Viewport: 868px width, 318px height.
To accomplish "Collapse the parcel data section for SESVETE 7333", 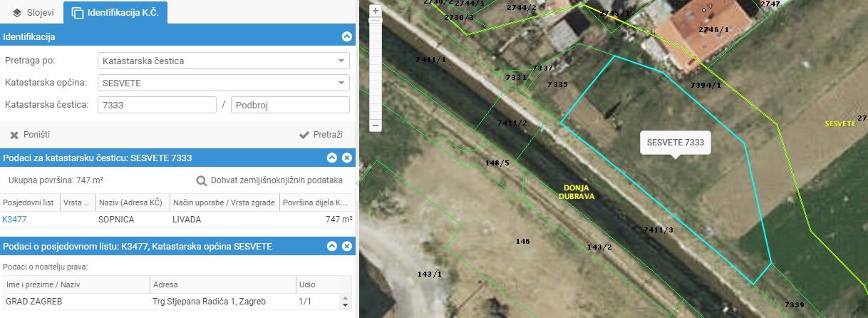I will (332, 158).
